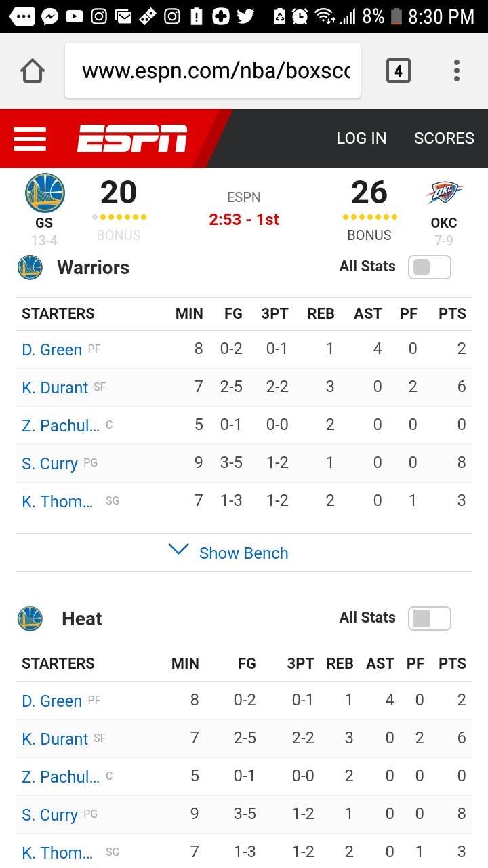Open the browser three-dot overflow menu
The image size is (488, 868).
tap(457, 71)
